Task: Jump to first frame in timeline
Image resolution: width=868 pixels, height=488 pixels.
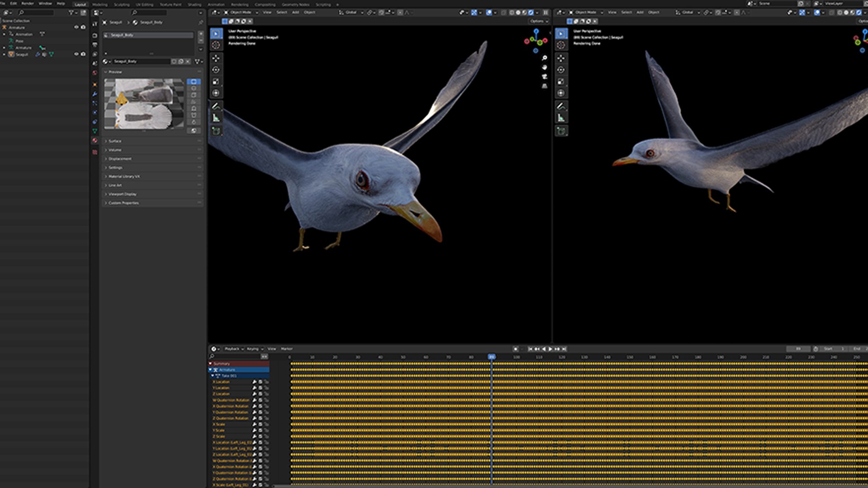Action: click(x=530, y=349)
